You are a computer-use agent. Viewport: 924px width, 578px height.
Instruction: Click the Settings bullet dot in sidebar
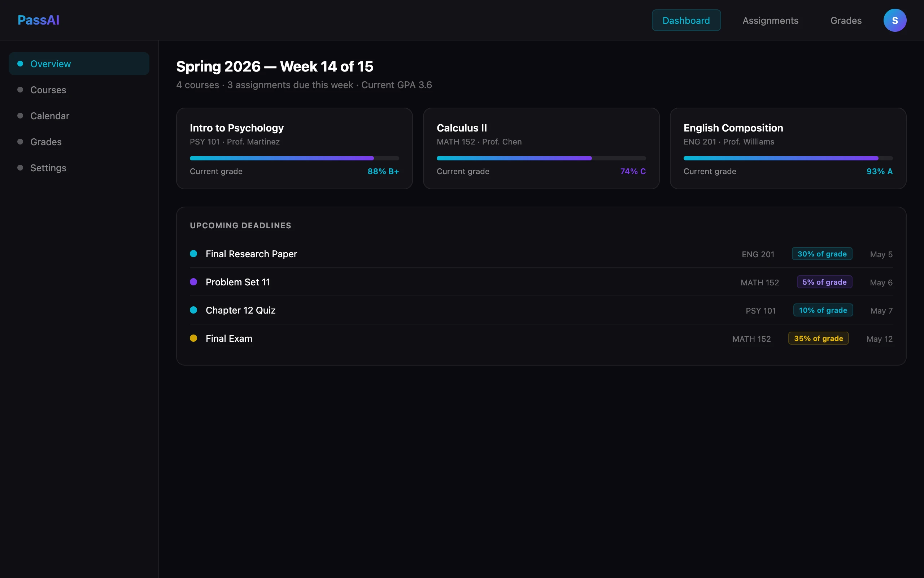click(x=20, y=168)
